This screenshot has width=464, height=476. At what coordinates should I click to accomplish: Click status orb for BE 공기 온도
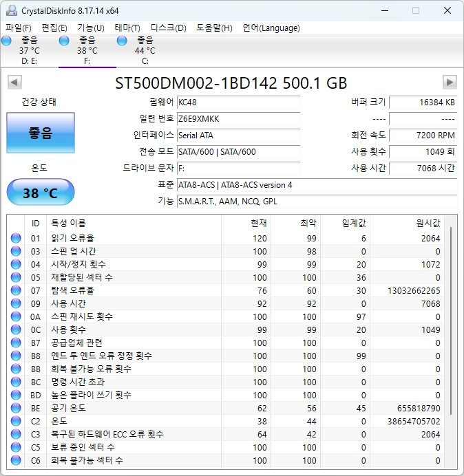click(16, 408)
